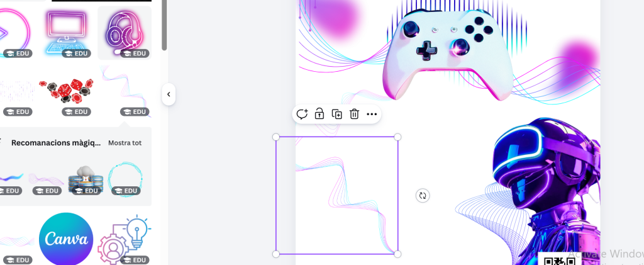644x265 pixels.
Task: Click the top-right resize handle of the selection
Action: coord(397,137)
